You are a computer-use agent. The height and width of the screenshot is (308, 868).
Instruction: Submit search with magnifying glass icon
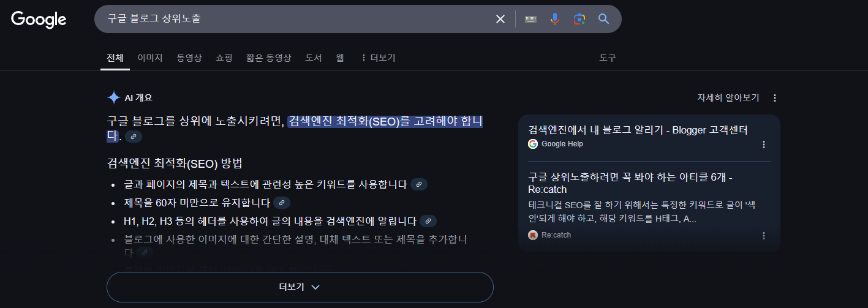coord(604,19)
